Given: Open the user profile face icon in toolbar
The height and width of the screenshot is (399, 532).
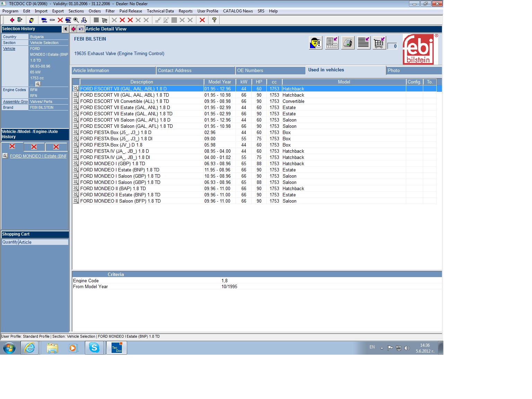Looking at the screenshot, I should pos(32,20).
